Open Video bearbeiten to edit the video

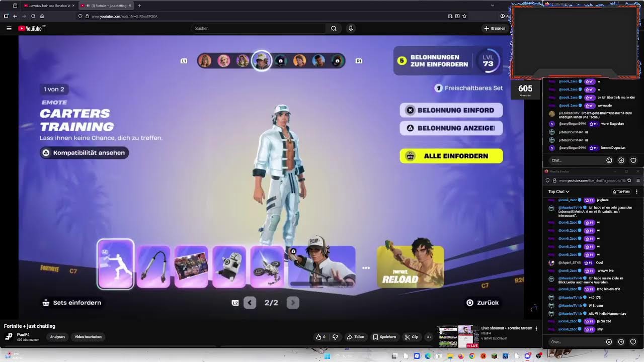[x=88, y=337]
